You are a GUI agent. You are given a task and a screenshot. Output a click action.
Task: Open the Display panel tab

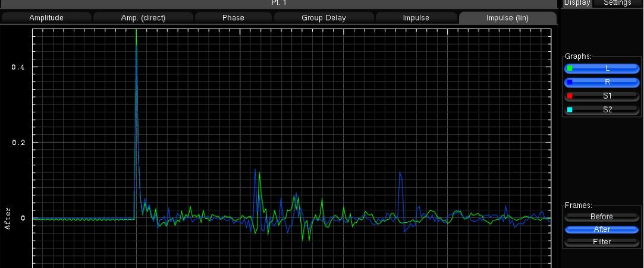[x=577, y=3]
